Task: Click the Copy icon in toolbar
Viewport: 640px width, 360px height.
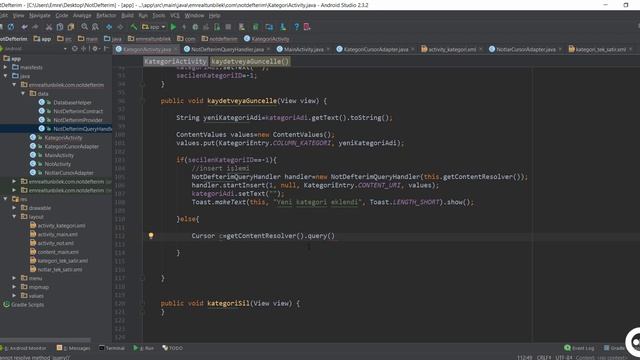Action: click(60, 27)
